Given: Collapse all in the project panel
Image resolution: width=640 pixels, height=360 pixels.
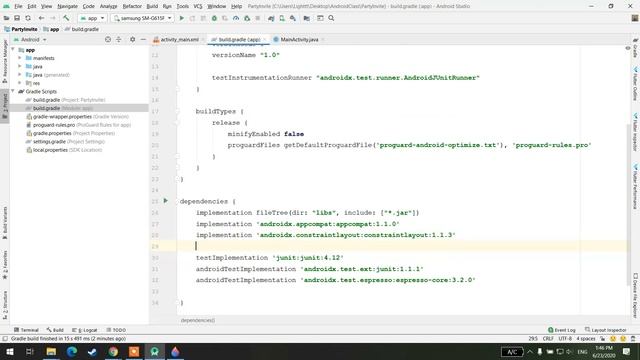Looking at the screenshot, I should tap(118, 40).
